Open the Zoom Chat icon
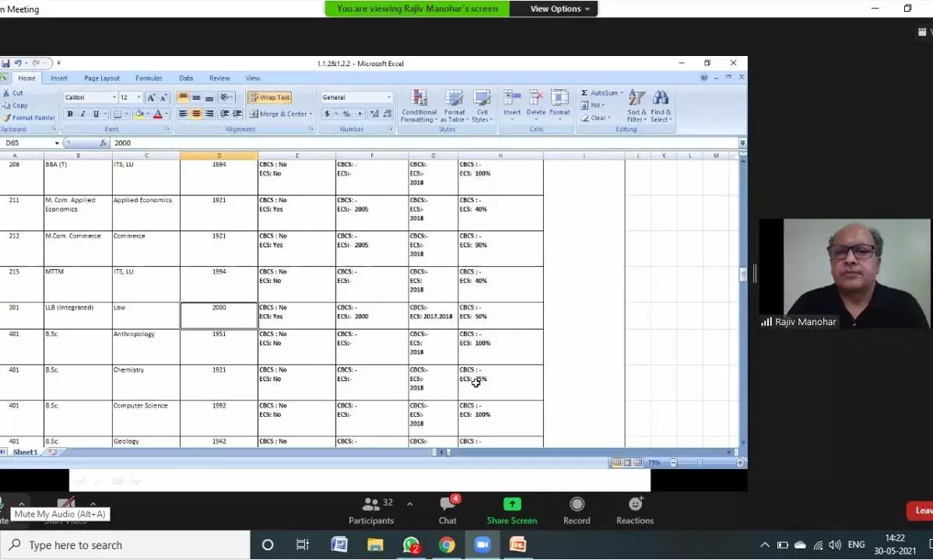Screen dimensions: 933x560 coord(447,505)
